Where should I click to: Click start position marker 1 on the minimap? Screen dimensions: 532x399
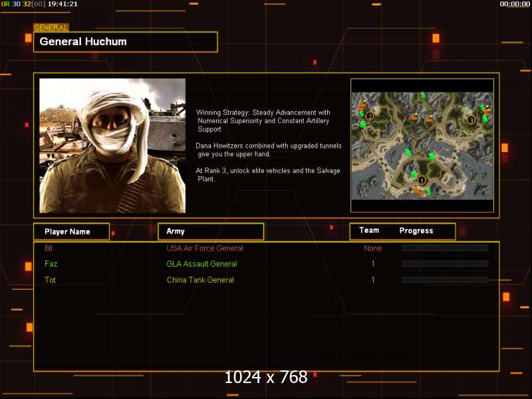pyautogui.click(x=422, y=180)
